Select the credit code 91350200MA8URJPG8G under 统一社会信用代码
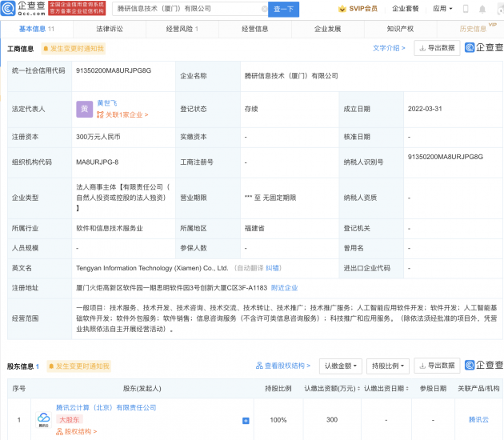This screenshot has width=504, height=440. coord(114,70)
